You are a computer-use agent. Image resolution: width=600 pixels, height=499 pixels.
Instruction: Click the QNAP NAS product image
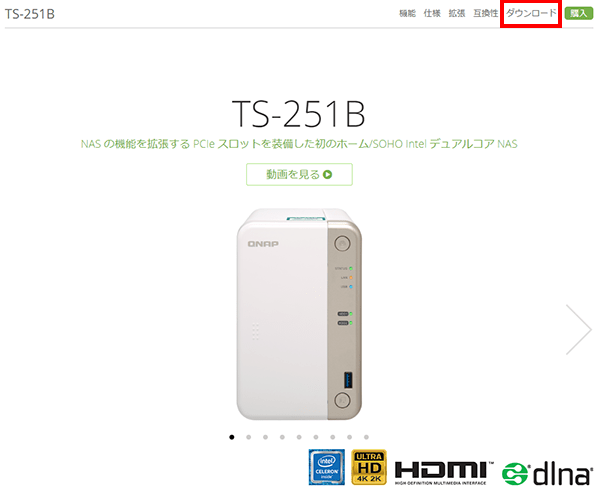[x=299, y=314]
